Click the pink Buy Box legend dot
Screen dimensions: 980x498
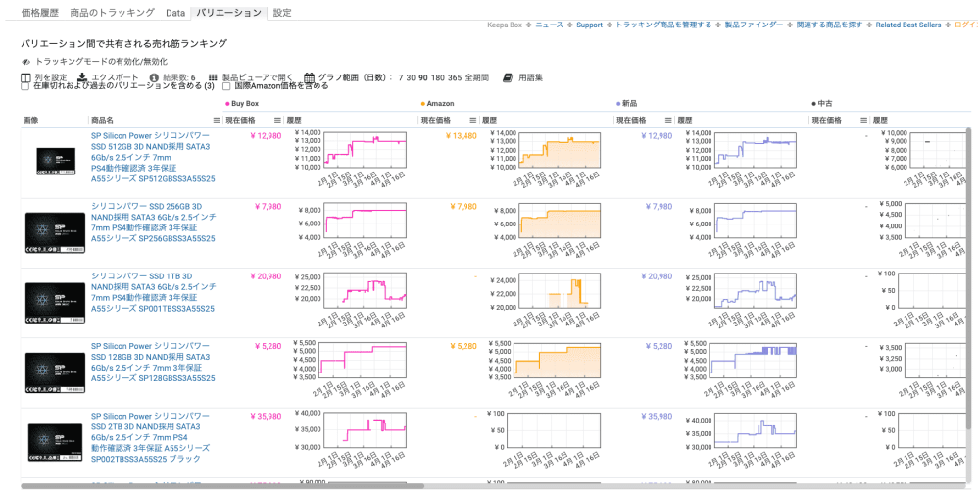click(227, 103)
